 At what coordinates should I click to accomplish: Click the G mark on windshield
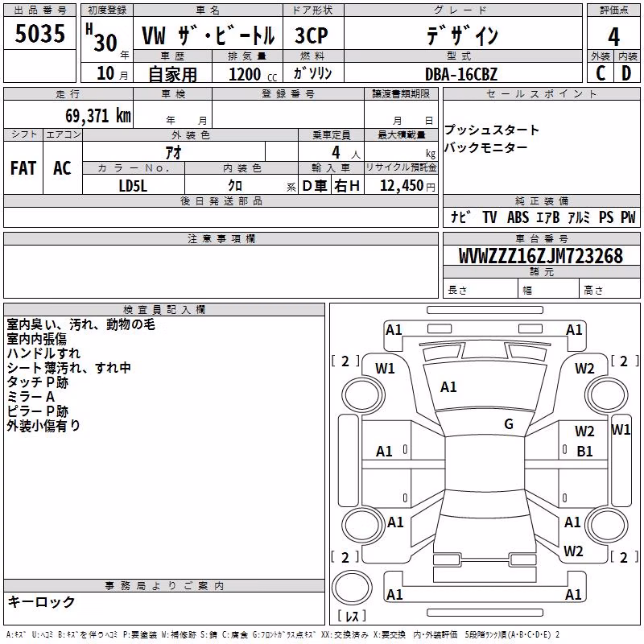pyautogui.click(x=509, y=423)
